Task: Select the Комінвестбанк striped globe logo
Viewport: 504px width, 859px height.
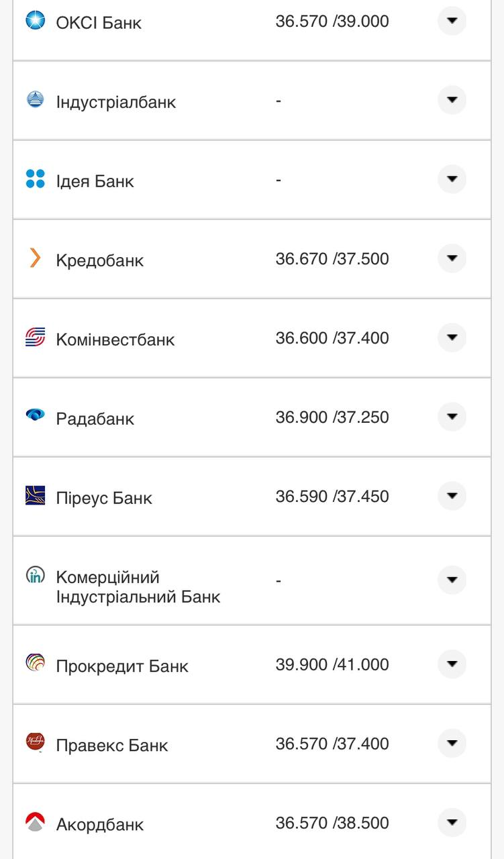Action: (36, 338)
